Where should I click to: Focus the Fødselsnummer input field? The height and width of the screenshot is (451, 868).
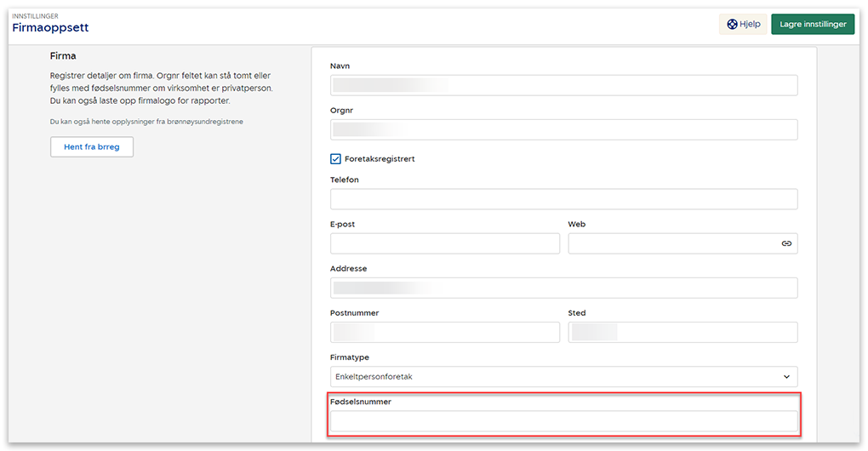click(562, 421)
